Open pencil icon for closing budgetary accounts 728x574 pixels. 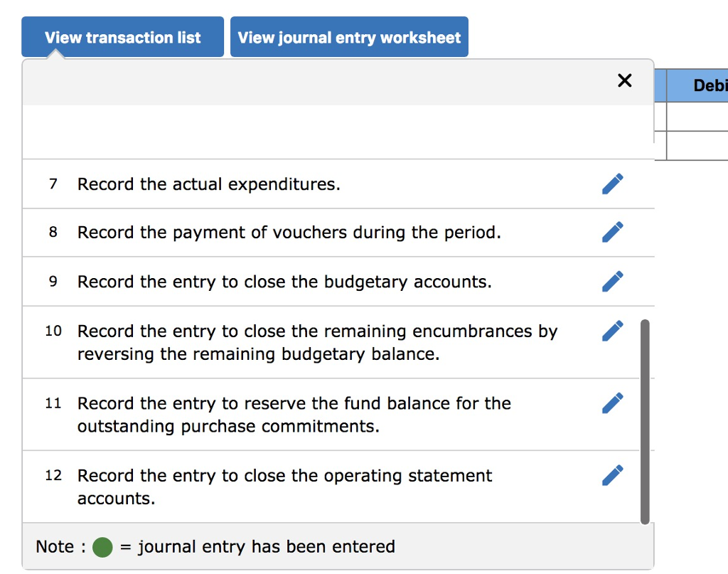pos(612,282)
